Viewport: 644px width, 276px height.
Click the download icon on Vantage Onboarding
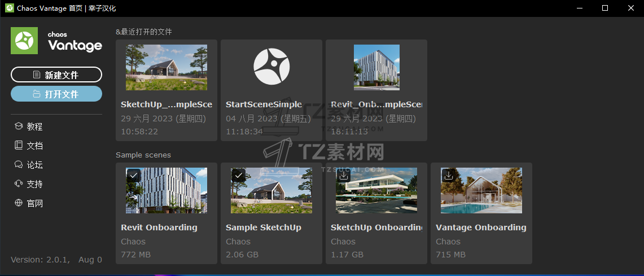click(x=449, y=175)
